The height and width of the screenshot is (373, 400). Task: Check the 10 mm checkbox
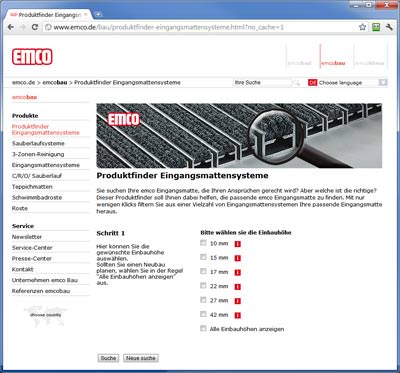(203, 243)
